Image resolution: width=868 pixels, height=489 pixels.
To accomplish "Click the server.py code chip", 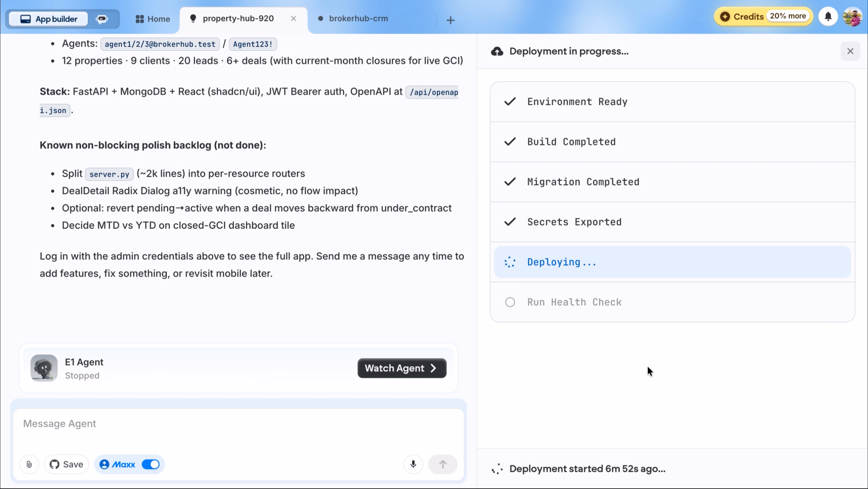I will click(109, 174).
